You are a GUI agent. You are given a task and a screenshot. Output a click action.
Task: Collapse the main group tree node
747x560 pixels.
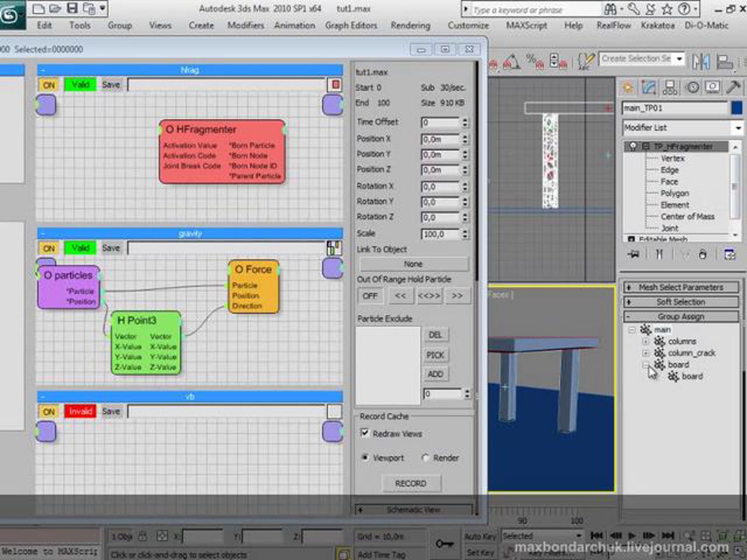pos(632,330)
